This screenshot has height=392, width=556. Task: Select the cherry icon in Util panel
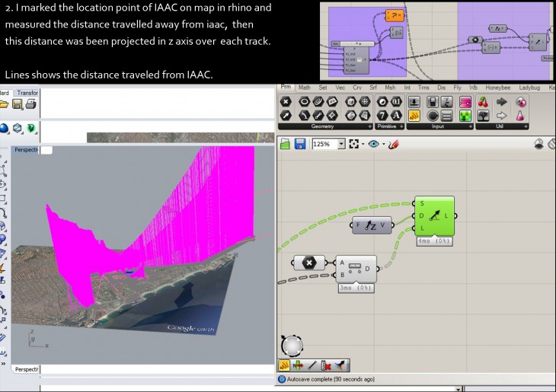483,101
